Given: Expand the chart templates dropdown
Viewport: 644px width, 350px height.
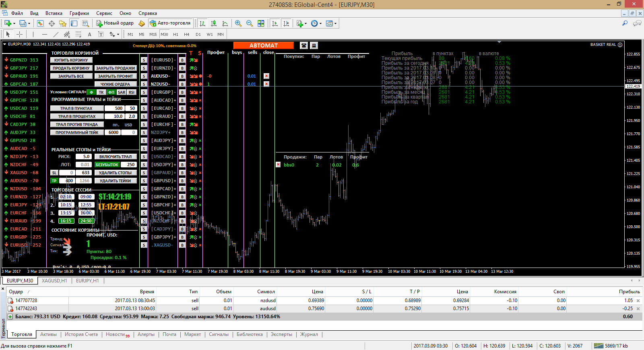Looking at the screenshot, I should click(x=335, y=24).
